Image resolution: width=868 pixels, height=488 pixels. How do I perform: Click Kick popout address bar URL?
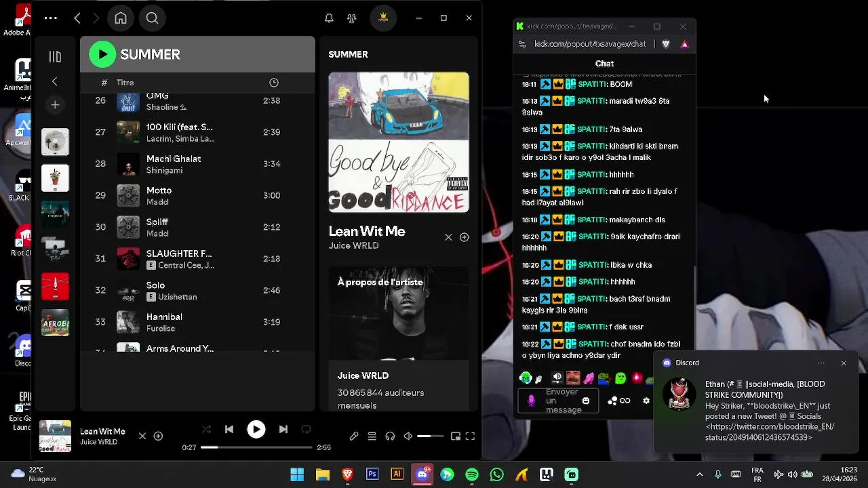tap(590, 44)
